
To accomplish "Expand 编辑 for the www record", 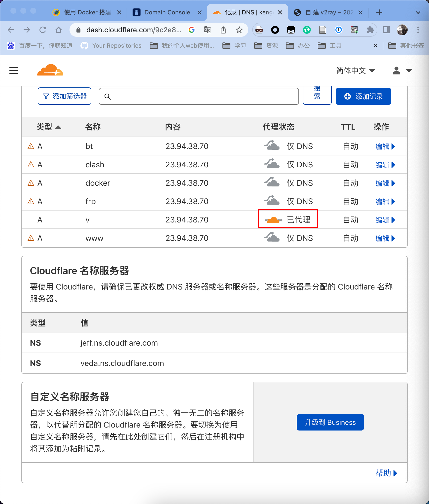I will pyautogui.click(x=385, y=238).
